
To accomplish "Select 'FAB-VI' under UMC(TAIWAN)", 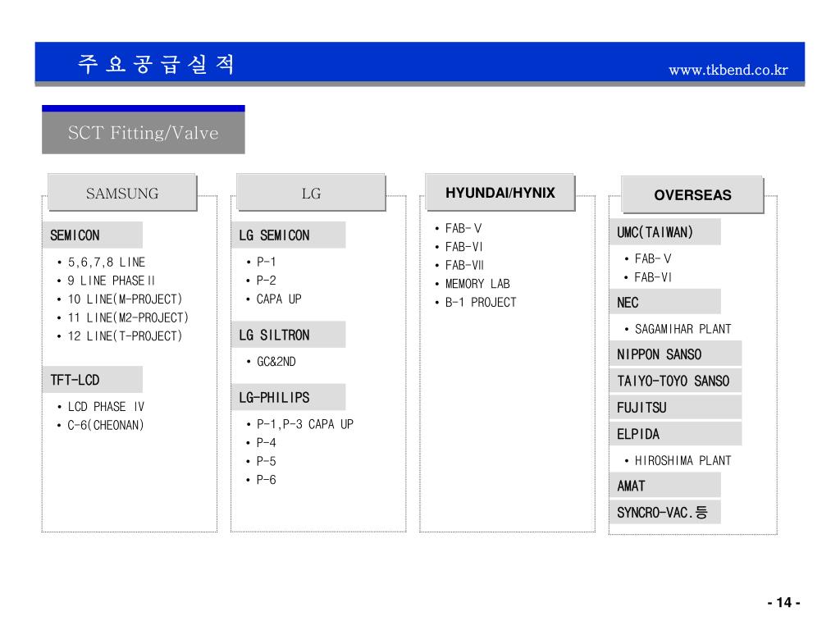I will tap(652, 277).
